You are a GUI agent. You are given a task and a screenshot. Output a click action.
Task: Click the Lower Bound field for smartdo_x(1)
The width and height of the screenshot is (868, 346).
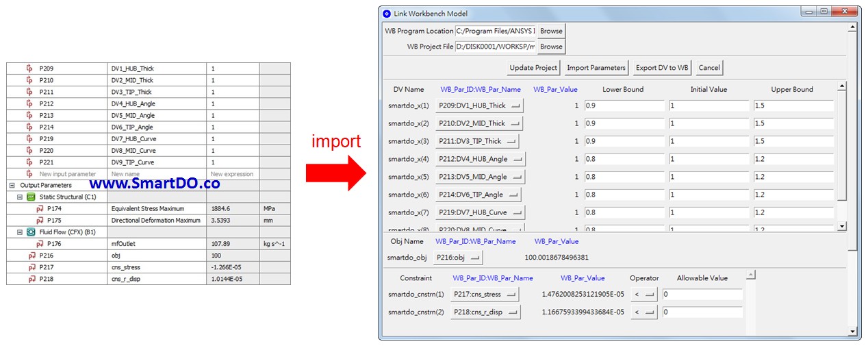(x=624, y=106)
